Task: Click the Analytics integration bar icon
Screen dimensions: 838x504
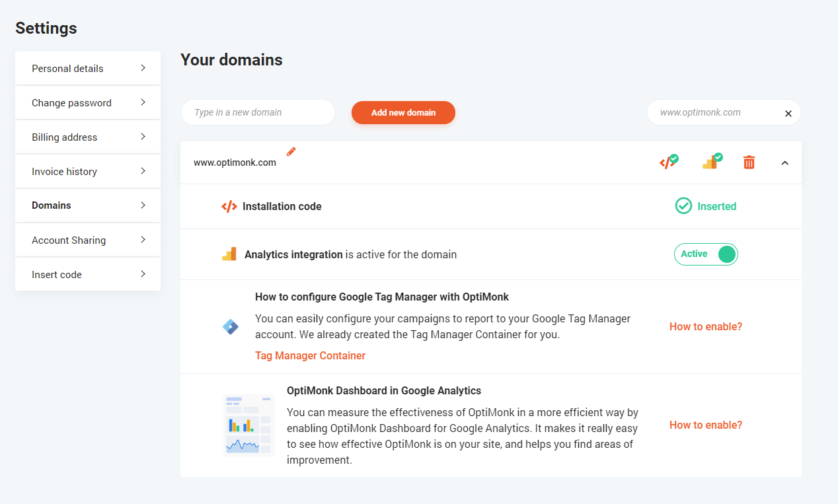Action: (229, 254)
